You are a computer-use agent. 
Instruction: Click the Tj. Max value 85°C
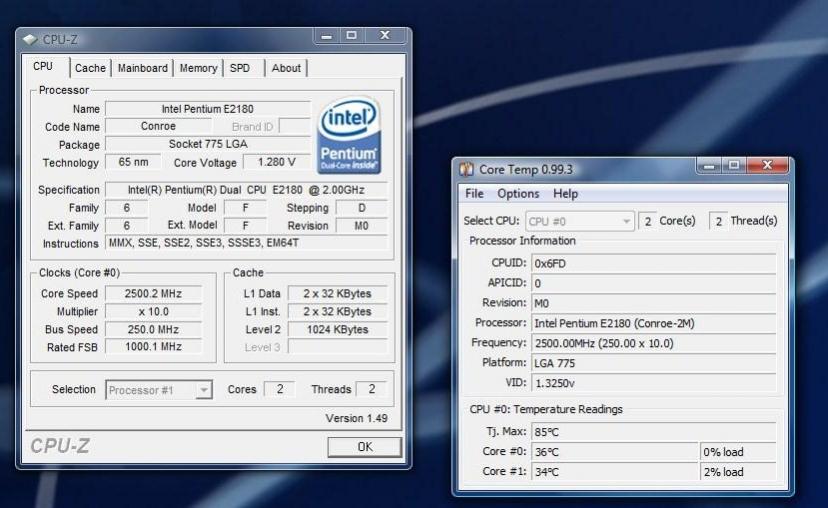click(654, 432)
